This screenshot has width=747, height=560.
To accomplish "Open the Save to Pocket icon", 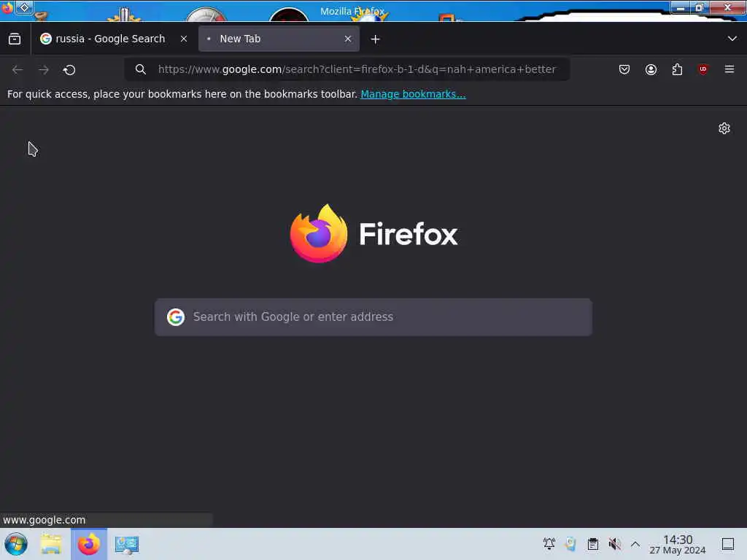I will 624,69.
